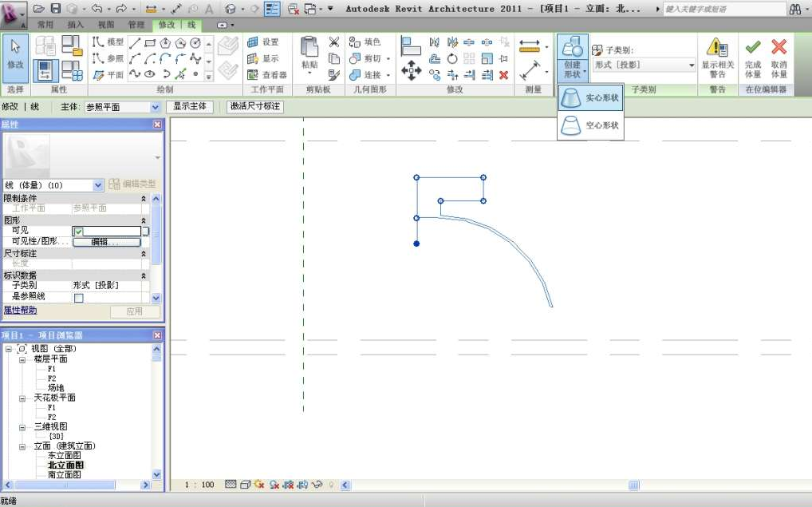The height and width of the screenshot is (507, 812).
Task: Collapse the 楼层平面 tree node
Action: click(x=23, y=359)
